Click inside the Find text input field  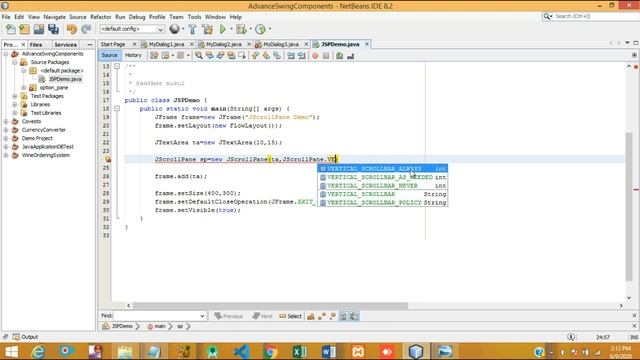[x=156, y=316]
